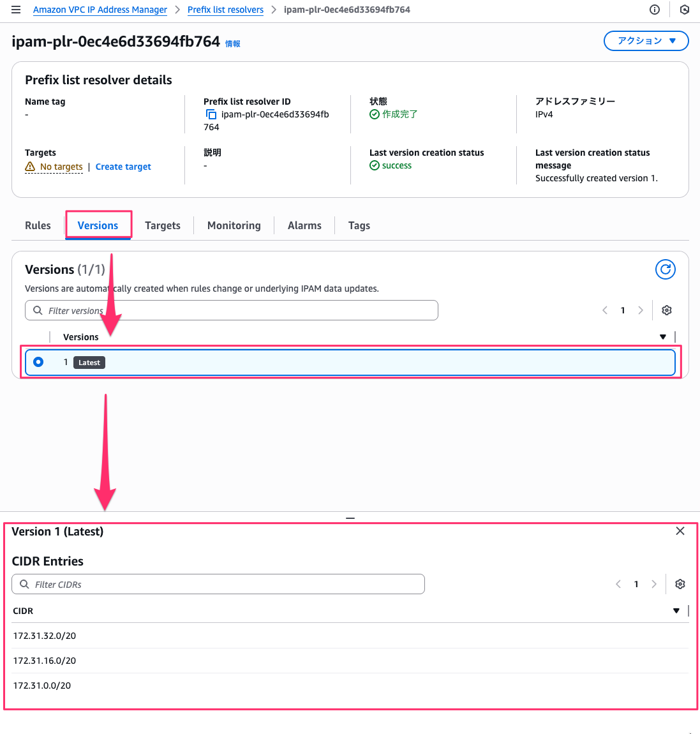Switch to the Monitoring tab
Screen dimensions: 700x734
(234, 225)
